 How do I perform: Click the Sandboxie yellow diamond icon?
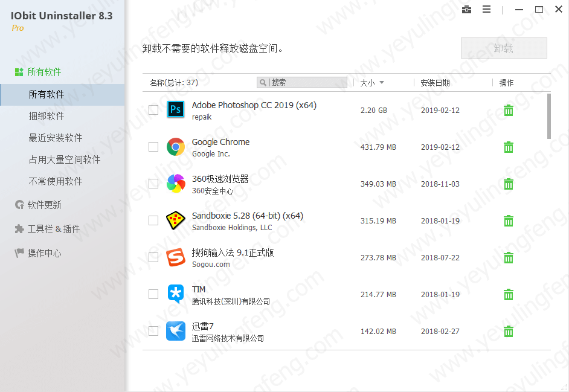point(176,220)
